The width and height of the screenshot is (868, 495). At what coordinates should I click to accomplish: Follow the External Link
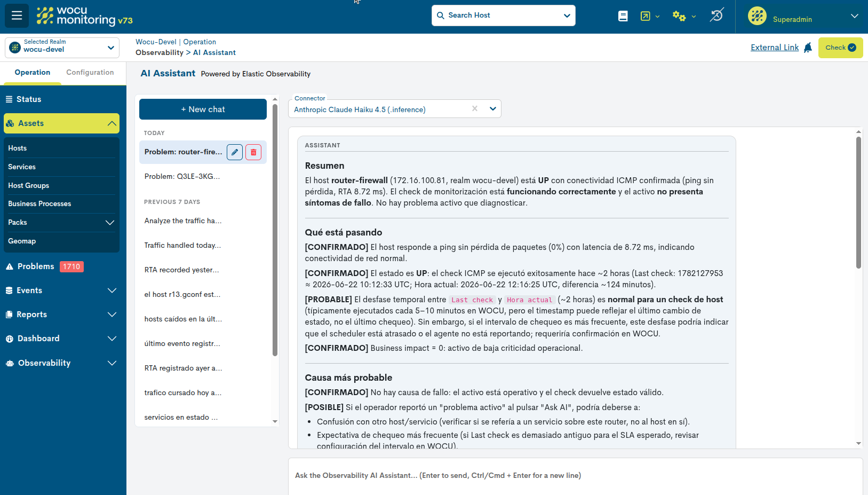click(x=775, y=48)
